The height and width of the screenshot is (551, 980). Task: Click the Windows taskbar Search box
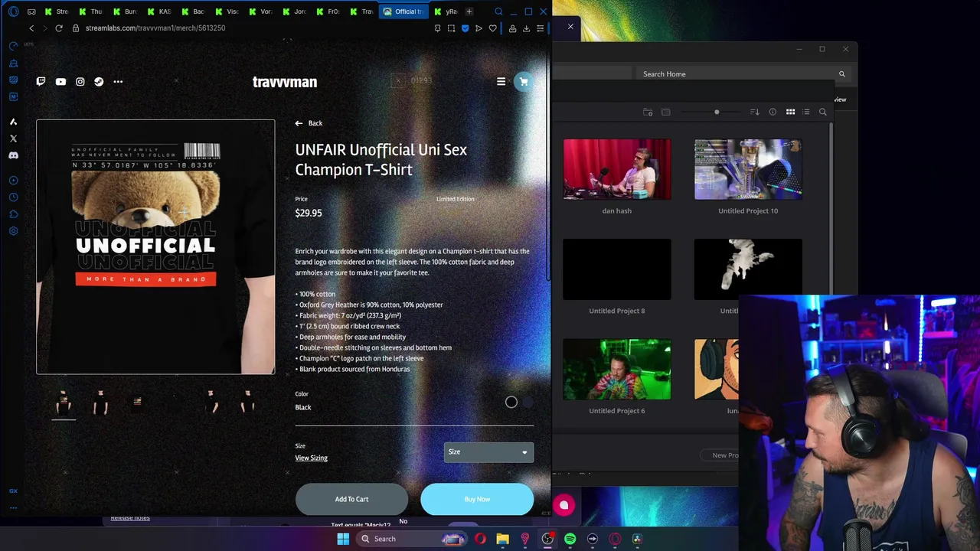point(412,539)
